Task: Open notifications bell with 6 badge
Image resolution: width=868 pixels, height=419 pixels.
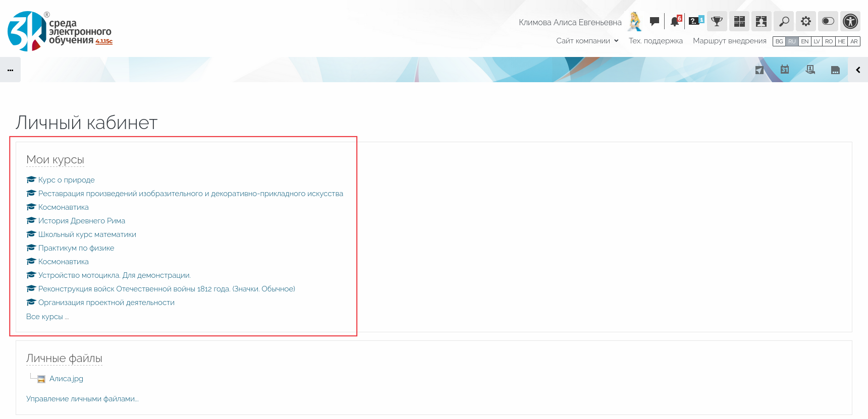Action: 675,22
